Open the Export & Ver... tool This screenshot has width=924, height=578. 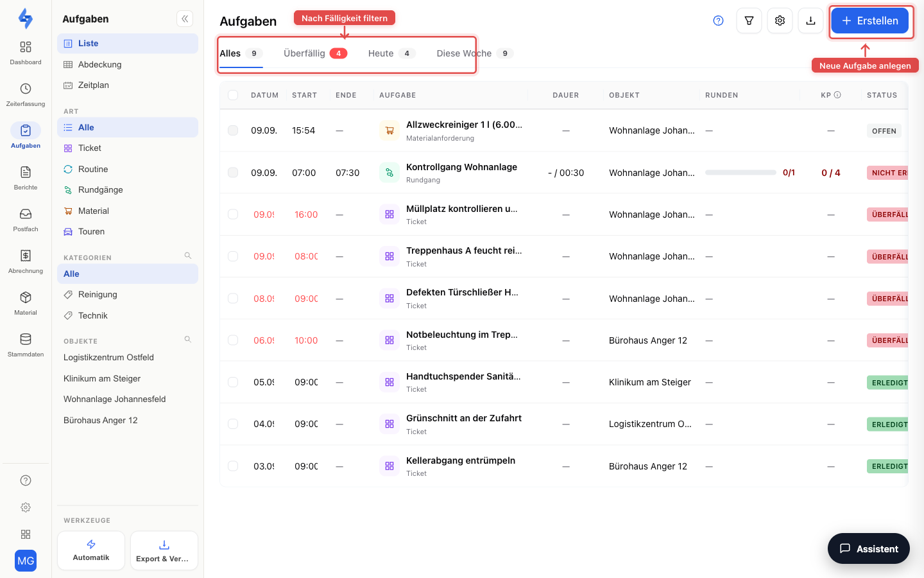(164, 550)
